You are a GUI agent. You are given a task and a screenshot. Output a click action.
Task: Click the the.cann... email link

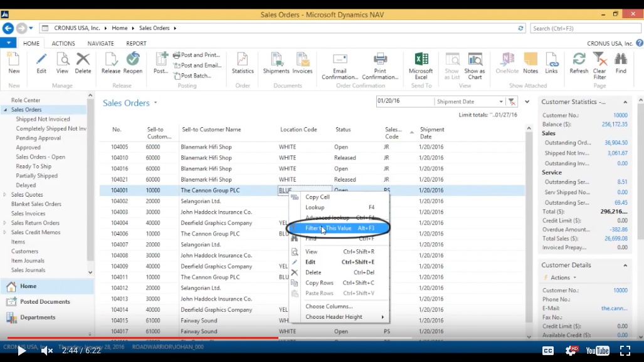tap(614, 308)
